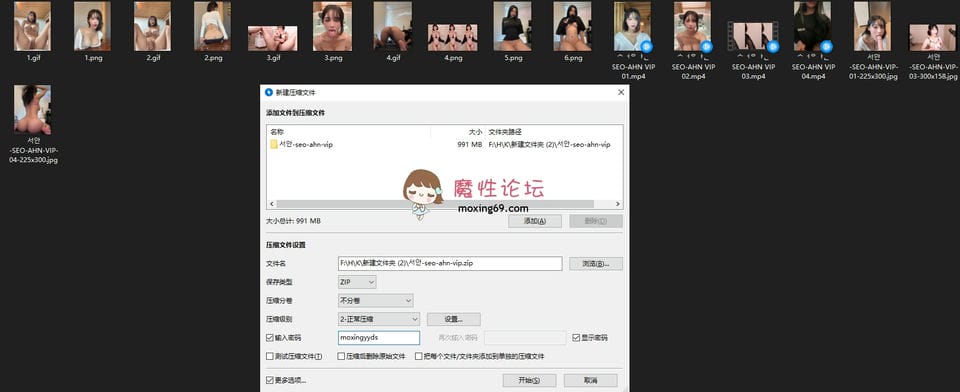Click the 删除 button
Screen dimensions: 960x392
[596, 221]
